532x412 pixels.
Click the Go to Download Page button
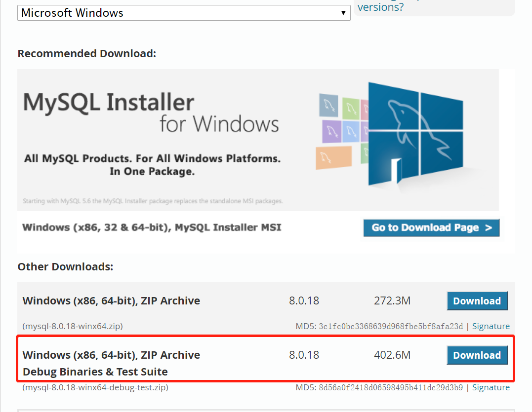(x=431, y=227)
